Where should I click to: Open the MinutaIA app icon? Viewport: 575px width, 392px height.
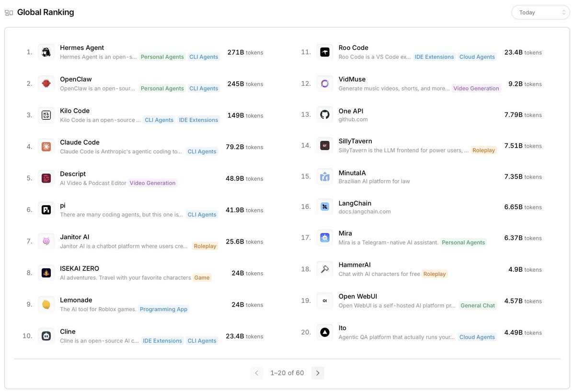point(325,176)
